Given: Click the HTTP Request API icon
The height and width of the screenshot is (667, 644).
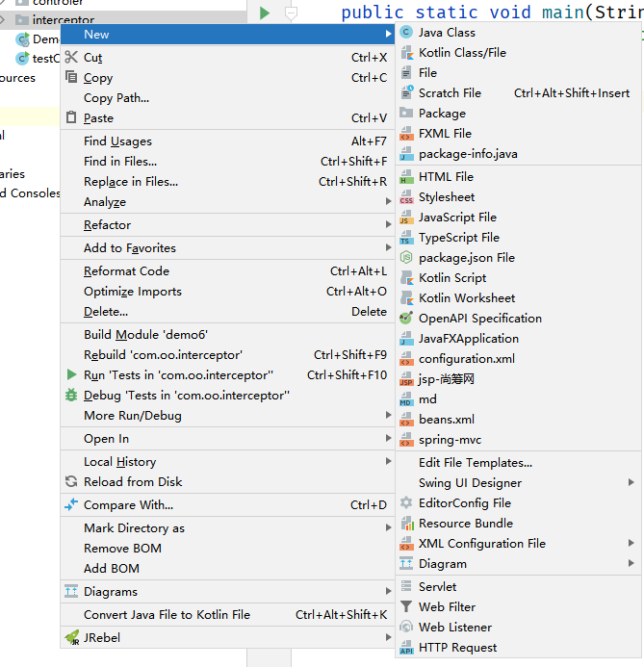Looking at the screenshot, I should 406,648.
